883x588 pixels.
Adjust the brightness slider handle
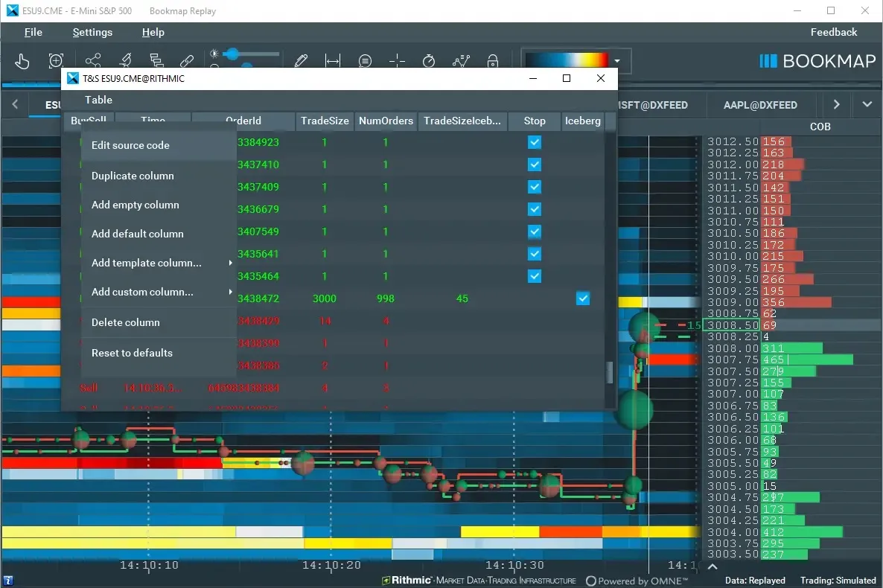click(232, 54)
